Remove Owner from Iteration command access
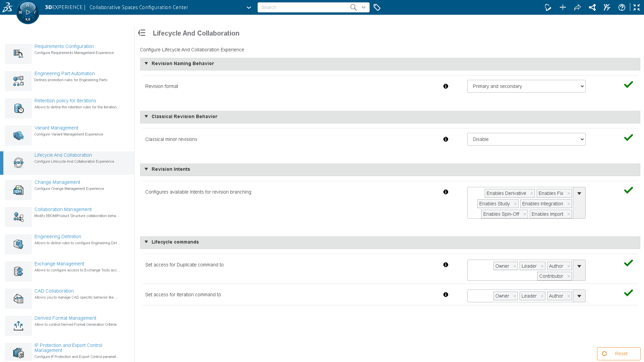Image resolution: width=644 pixels, height=362 pixels. pos(515,296)
